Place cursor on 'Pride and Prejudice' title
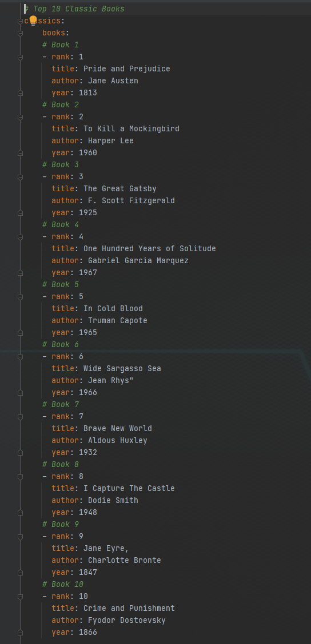 [x=127, y=69]
